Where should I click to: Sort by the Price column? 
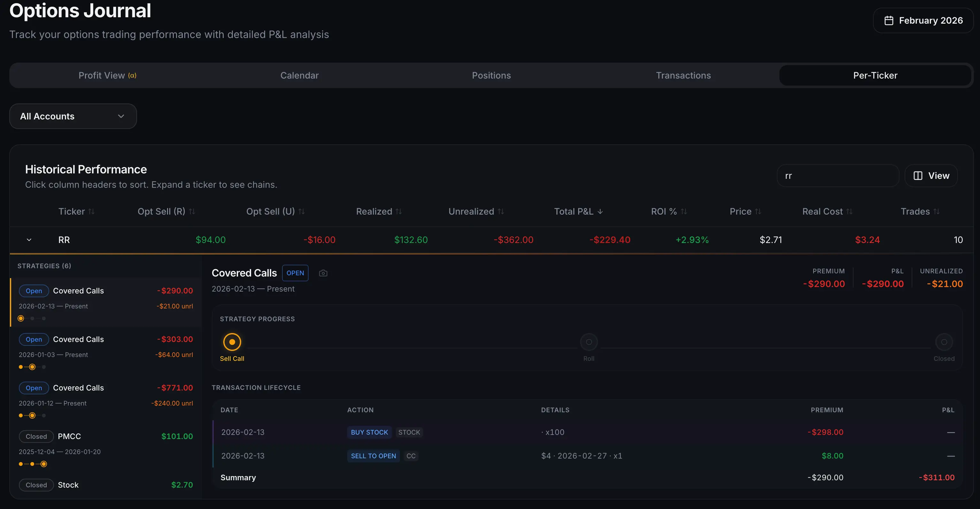pos(745,211)
